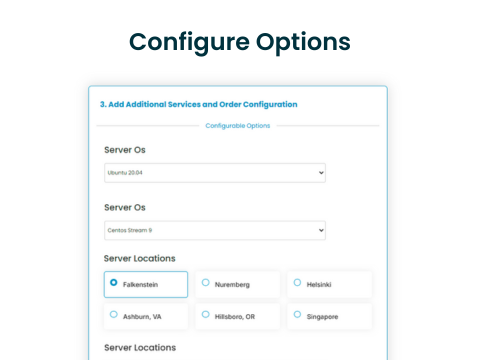Click the Configurable Options divider text
This screenshot has width=480, height=360.
tap(238, 126)
